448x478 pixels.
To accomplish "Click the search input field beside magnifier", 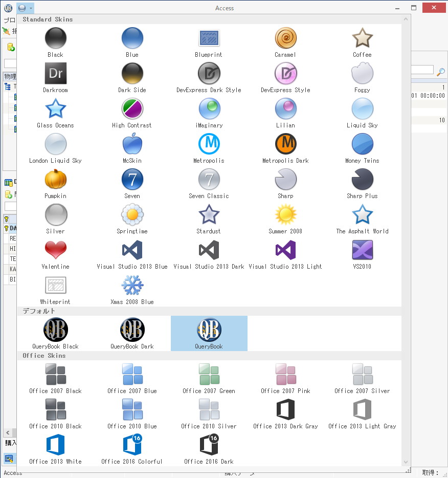I will tap(422, 70).
